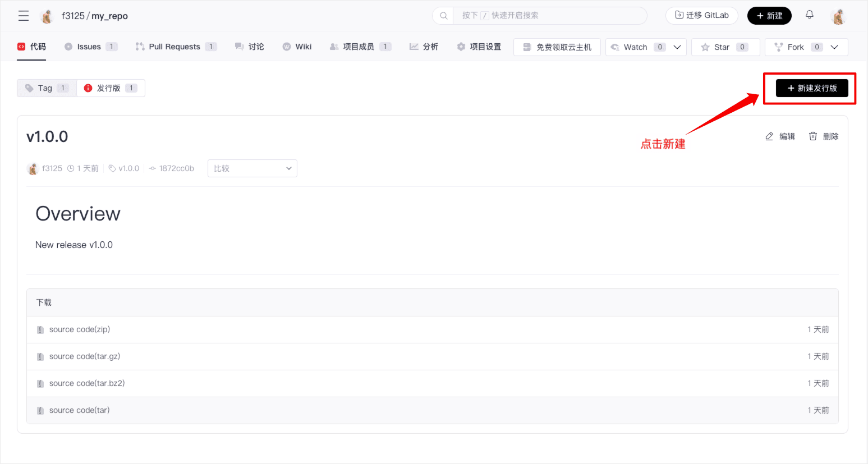Click the repository owner avatar beside f3125
868x464 pixels.
(x=47, y=16)
